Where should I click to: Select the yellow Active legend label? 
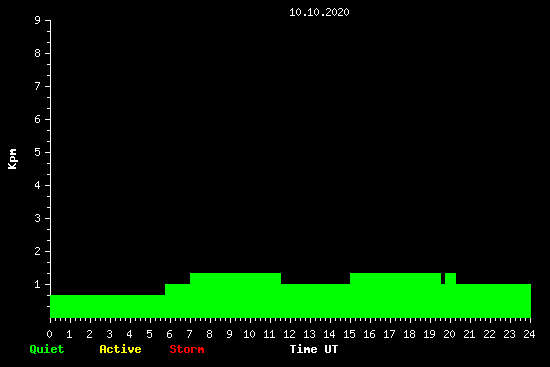[120, 349]
